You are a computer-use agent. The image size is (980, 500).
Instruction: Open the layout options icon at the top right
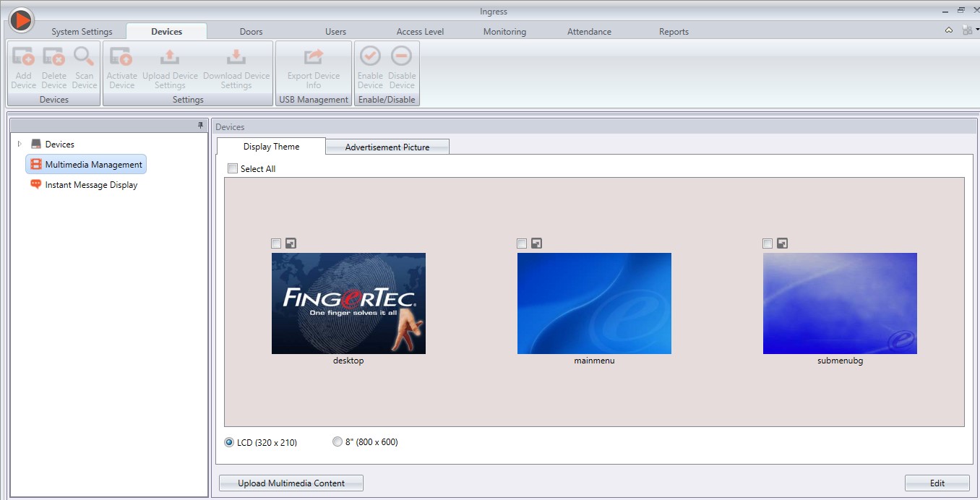click(968, 30)
